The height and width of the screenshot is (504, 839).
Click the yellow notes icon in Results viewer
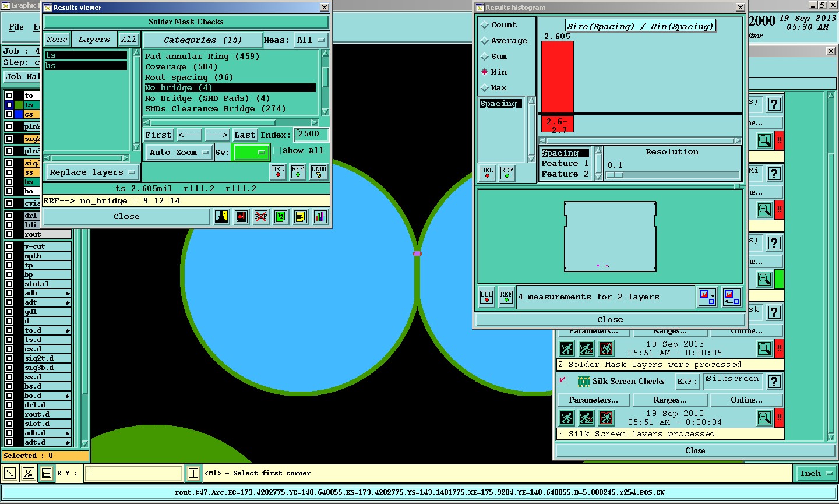300,217
